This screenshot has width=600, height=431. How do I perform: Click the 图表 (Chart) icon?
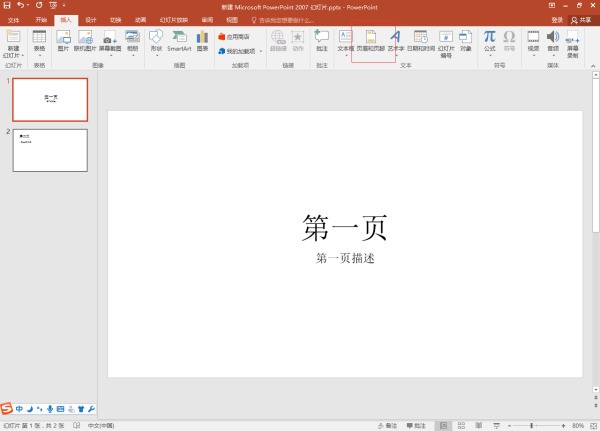pos(203,42)
